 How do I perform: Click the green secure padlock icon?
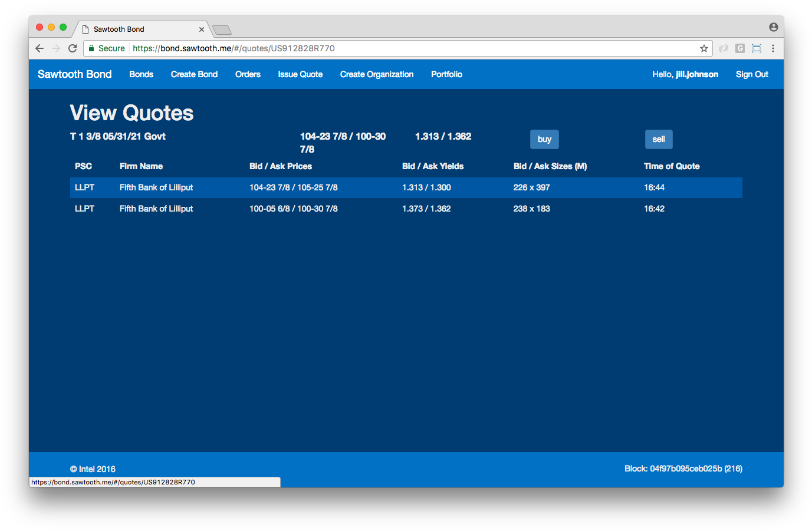(91, 48)
